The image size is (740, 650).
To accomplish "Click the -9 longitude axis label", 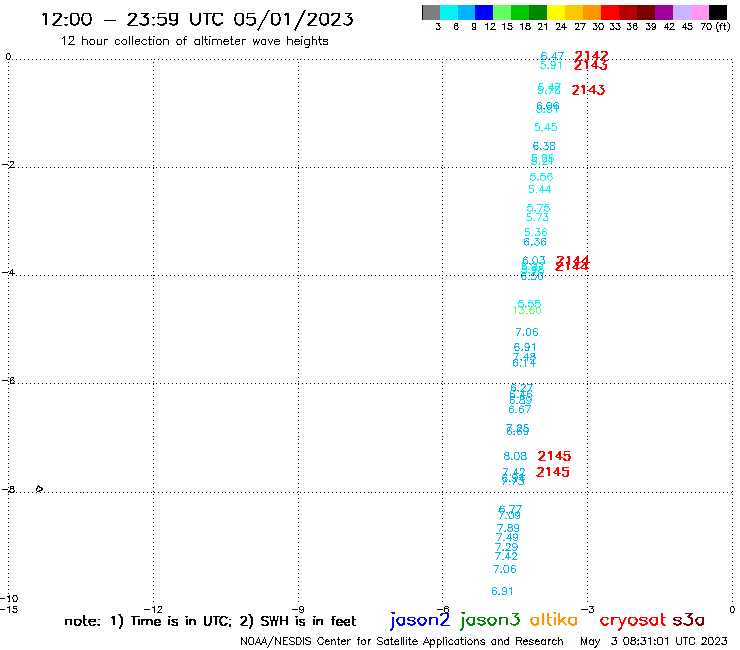I will (x=298, y=609).
